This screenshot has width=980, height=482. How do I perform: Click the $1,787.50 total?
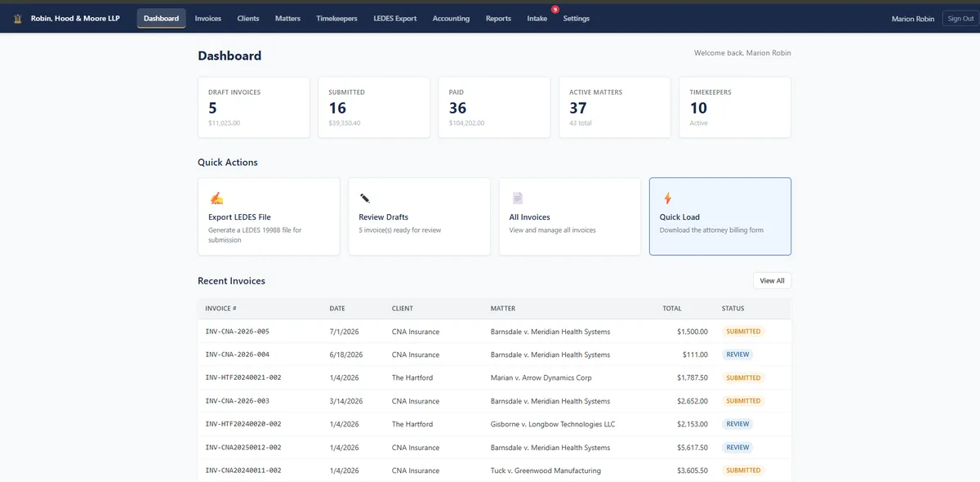693,378
